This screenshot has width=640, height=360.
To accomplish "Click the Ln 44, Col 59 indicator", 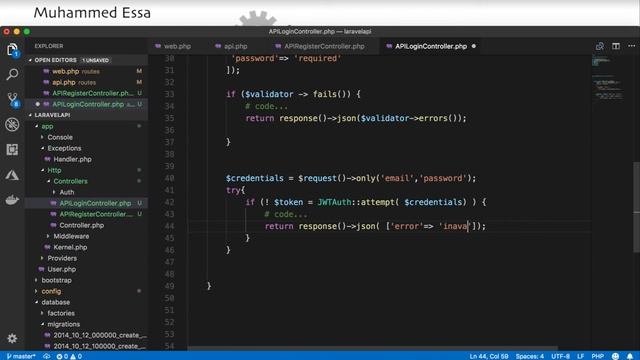I will (x=489, y=356).
